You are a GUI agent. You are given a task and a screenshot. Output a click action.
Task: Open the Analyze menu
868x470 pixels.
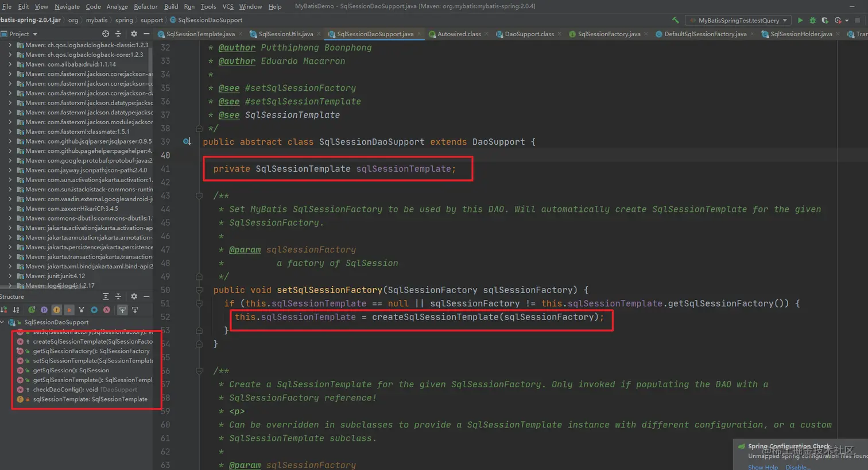click(117, 6)
